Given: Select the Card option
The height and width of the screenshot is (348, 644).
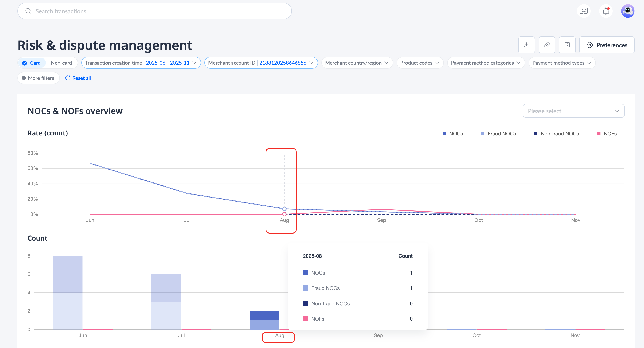Looking at the screenshot, I should pos(32,63).
